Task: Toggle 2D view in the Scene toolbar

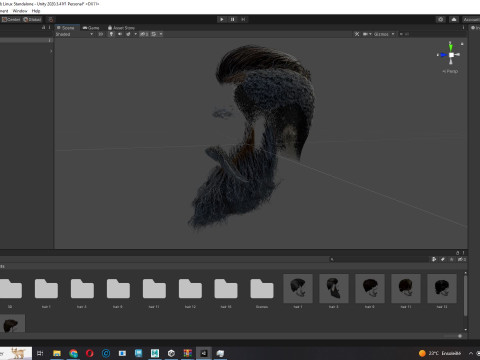Action: pos(101,34)
